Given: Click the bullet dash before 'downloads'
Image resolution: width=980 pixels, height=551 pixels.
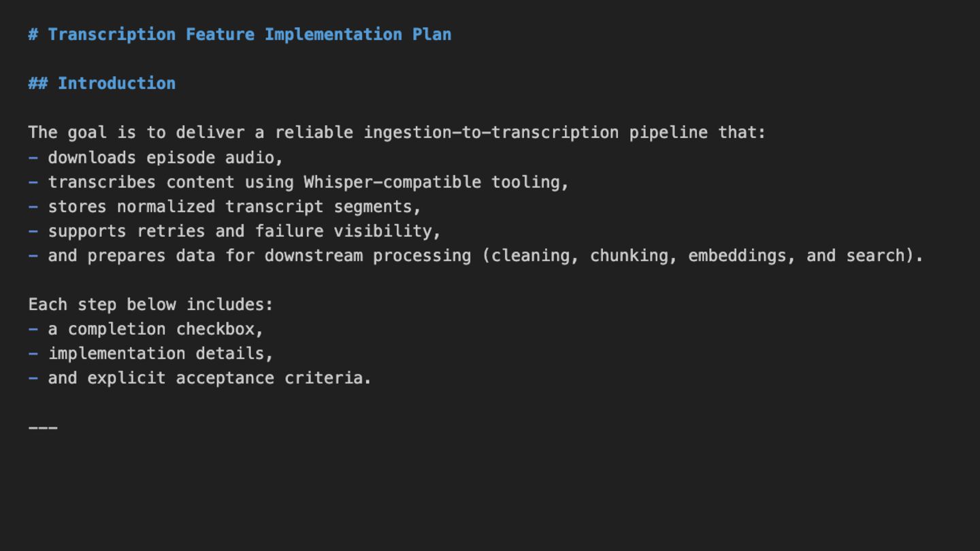Looking at the screenshot, I should coord(33,158).
